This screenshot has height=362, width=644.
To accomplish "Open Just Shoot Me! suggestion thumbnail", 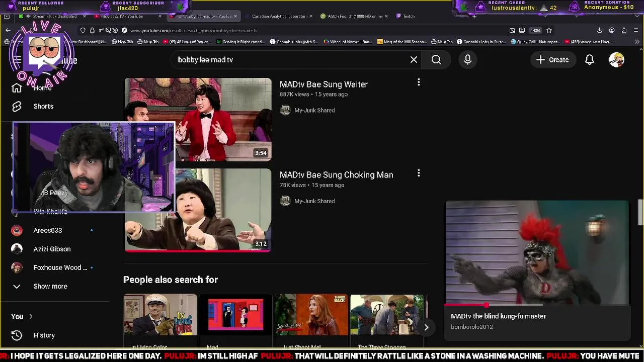I will [x=311, y=315].
